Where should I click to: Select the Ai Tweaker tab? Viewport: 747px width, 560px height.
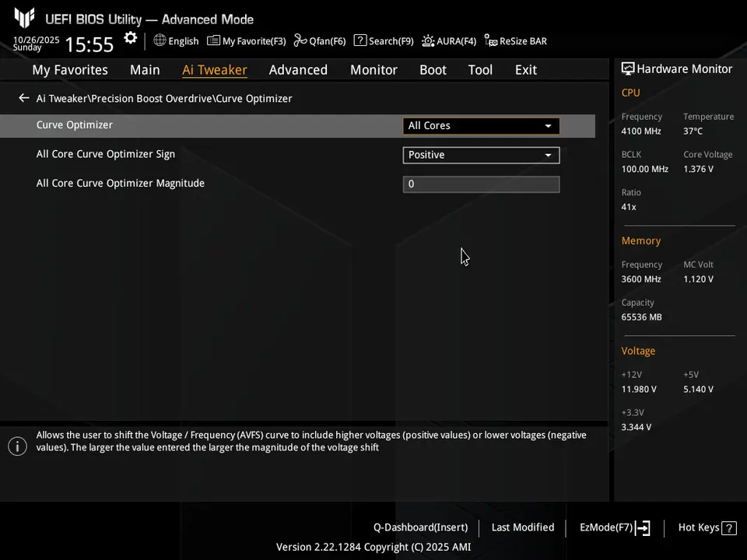[215, 70]
